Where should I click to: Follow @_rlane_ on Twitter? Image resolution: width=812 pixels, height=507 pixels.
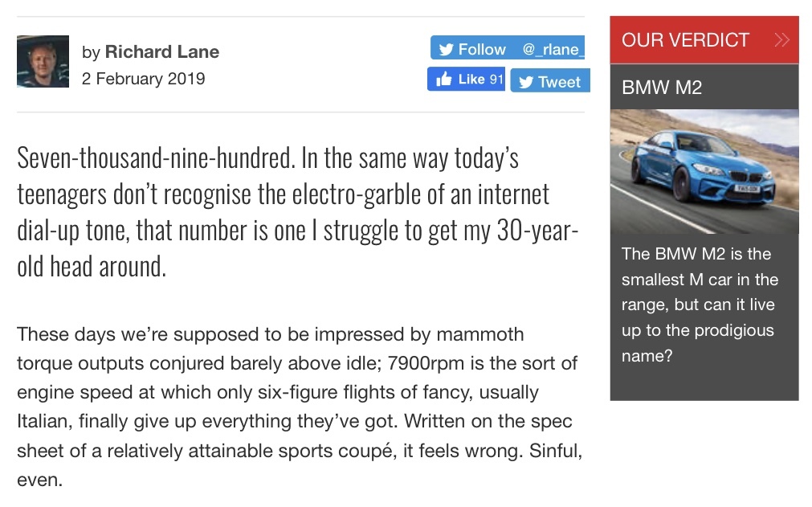[508, 47]
